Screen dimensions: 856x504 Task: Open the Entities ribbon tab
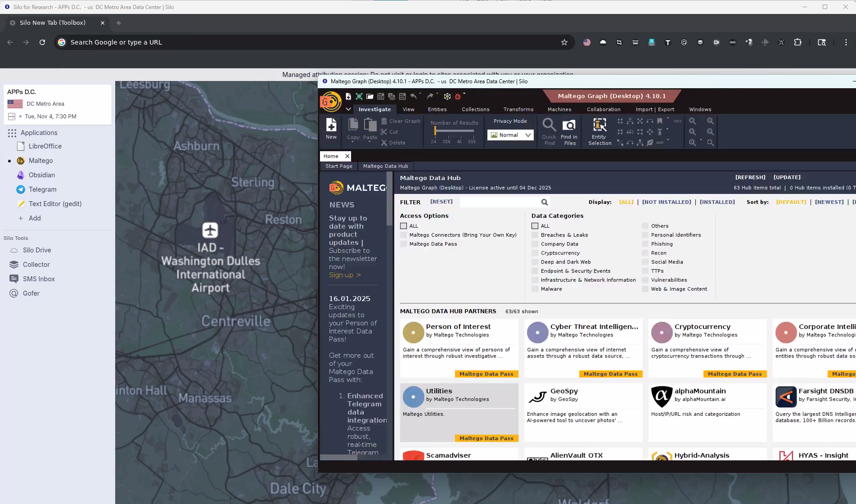tap(437, 109)
